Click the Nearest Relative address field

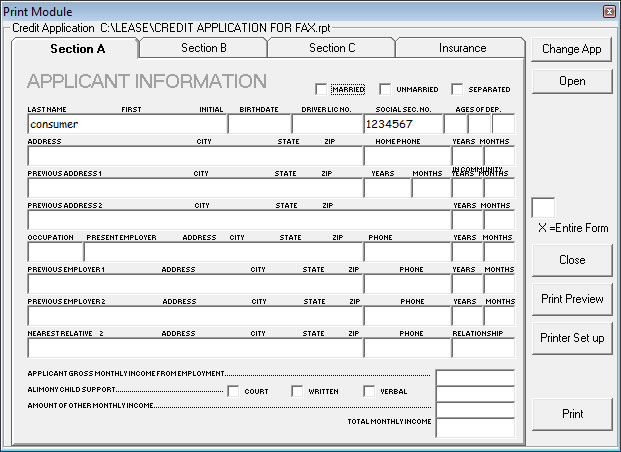pos(195,348)
